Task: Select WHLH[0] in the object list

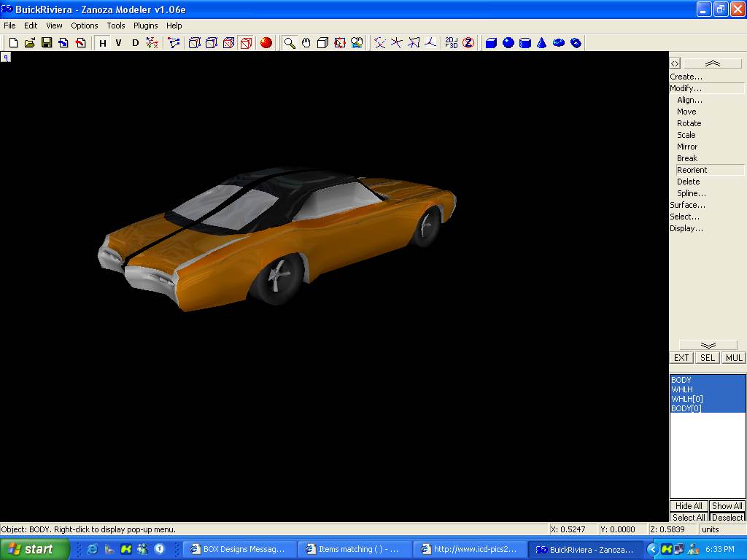Action: 687,399
